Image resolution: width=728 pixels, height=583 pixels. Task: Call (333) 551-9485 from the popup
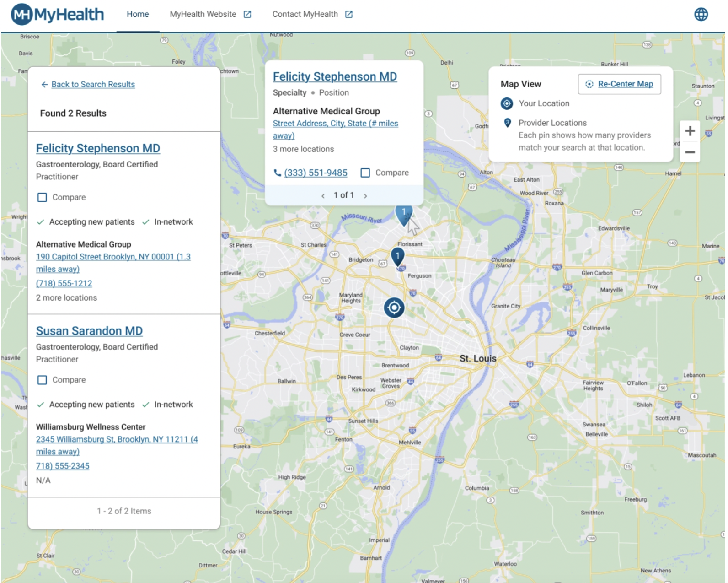316,173
